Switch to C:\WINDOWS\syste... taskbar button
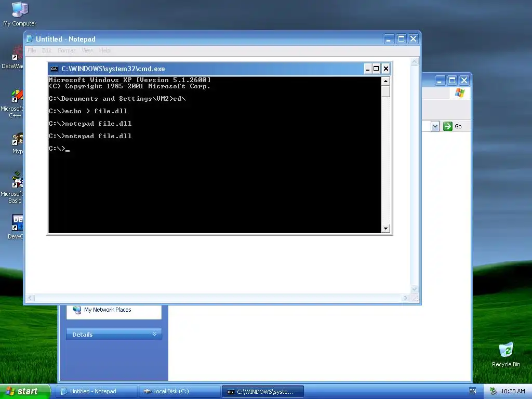This screenshot has height=399, width=532. coord(262,392)
